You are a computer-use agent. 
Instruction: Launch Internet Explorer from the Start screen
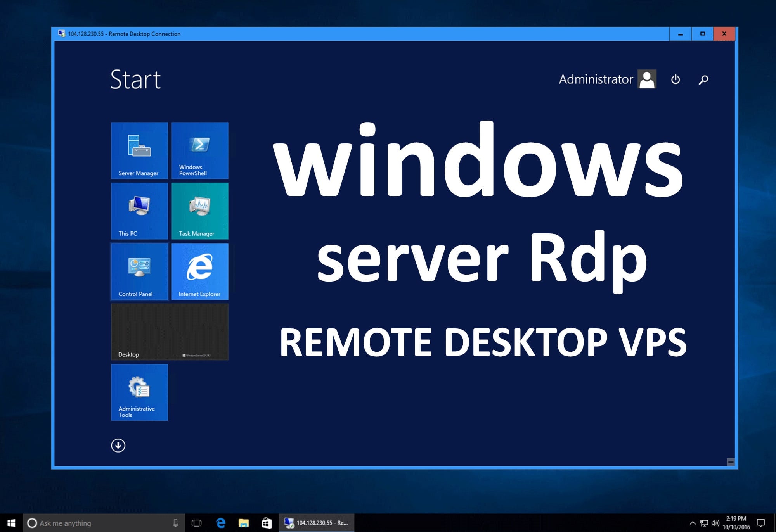click(x=200, y=271)
